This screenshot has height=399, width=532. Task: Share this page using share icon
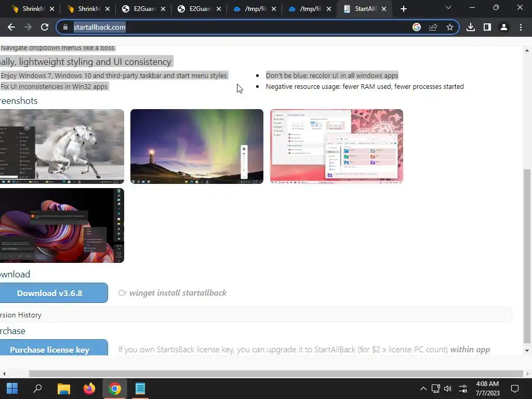[x=433, y=27]
